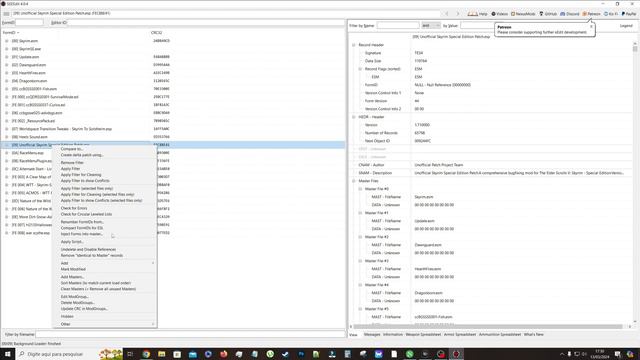The width and height of the screenshot is (640, 360).
Task: Click the Filter by Name field
Action: (x=398, y=25)
